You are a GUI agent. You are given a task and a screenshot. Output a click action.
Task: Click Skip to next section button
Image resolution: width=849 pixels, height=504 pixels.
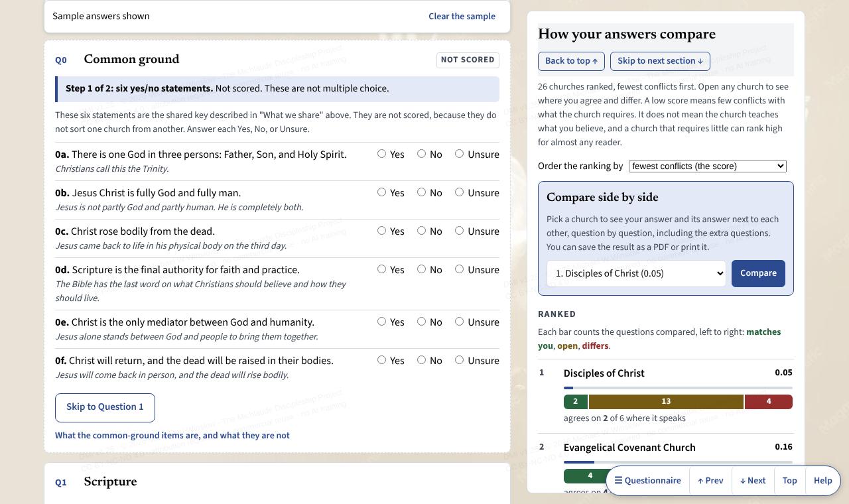(660, 61)
